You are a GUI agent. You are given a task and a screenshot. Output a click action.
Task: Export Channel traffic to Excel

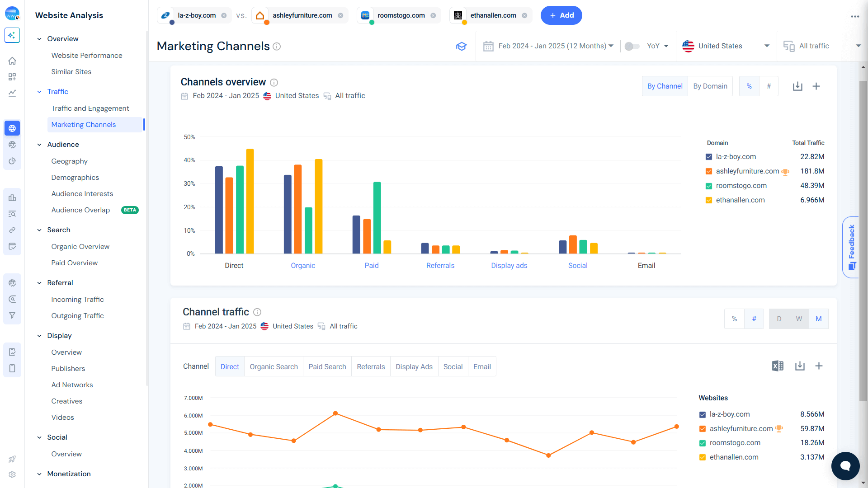[778, 366]
